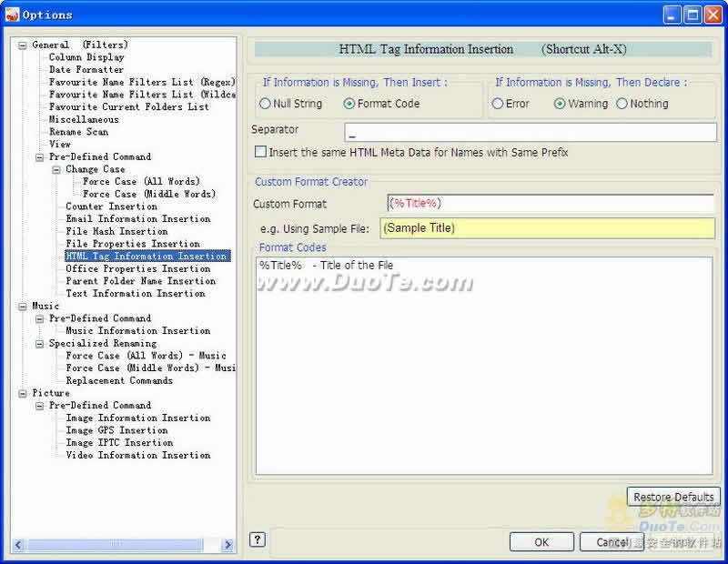This screenshot has height=564, width=728.
Task: Collapse Pre-Defined Command under Music
Action: [x=39, y=319]
